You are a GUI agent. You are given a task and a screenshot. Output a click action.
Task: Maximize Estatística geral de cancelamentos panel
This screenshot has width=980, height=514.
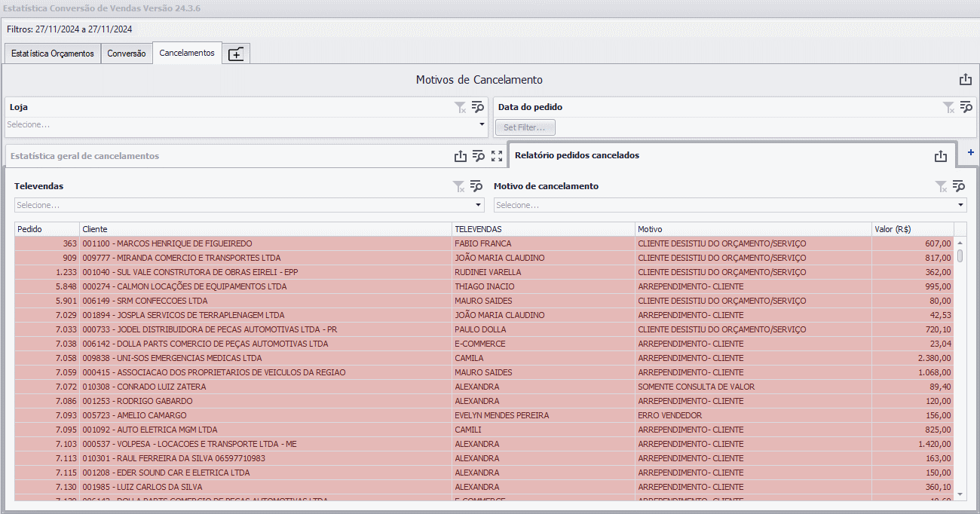tap(497, 156)
